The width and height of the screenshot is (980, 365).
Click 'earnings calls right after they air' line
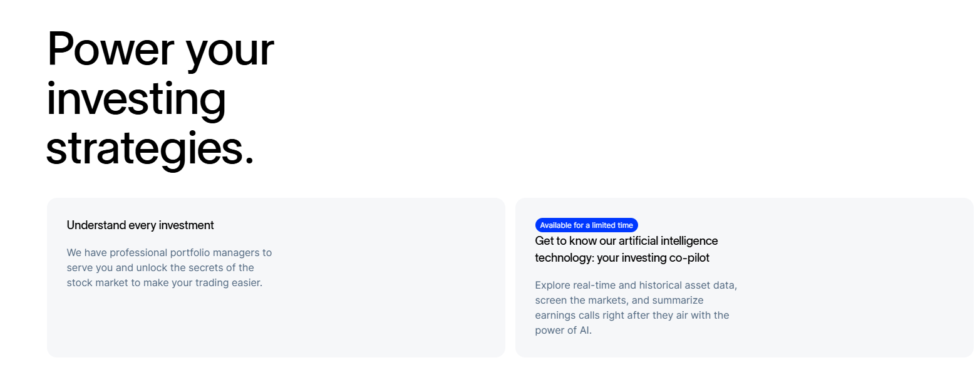tap(632, 316)
